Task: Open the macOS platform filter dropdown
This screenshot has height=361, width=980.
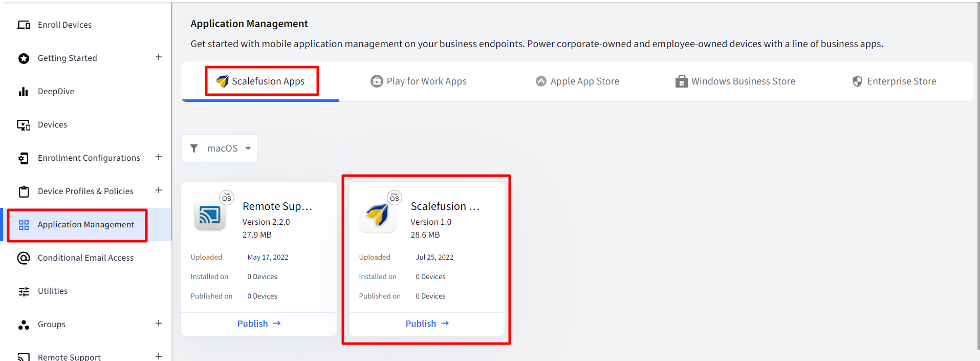Action: click(220, 148)
